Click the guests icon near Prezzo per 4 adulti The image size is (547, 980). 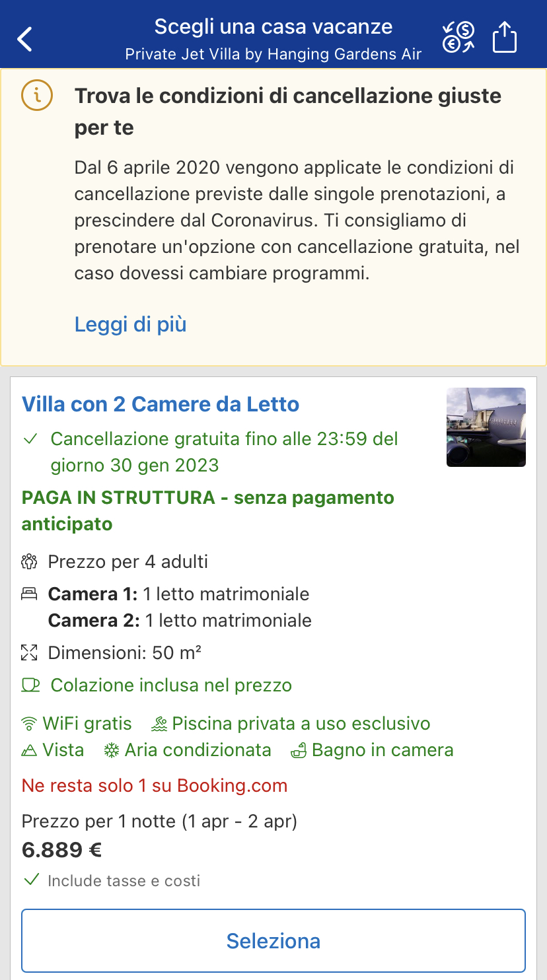pyautogui.click(x=29, y=562)
